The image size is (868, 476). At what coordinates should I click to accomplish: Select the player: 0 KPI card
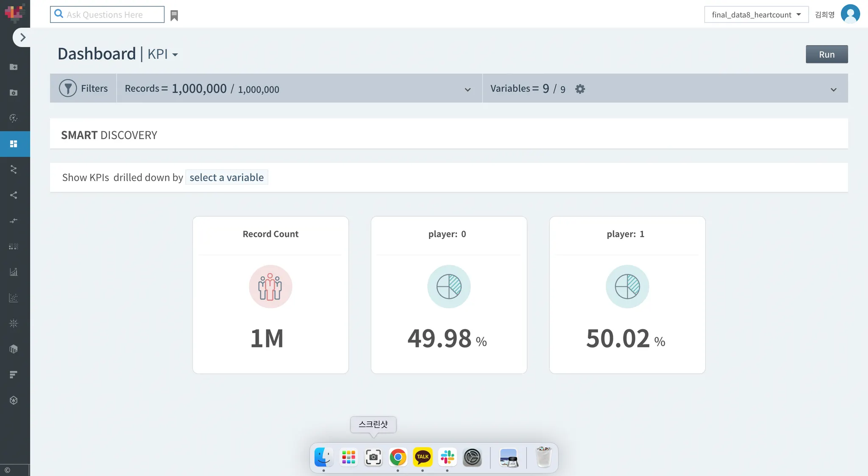[449, 295]
